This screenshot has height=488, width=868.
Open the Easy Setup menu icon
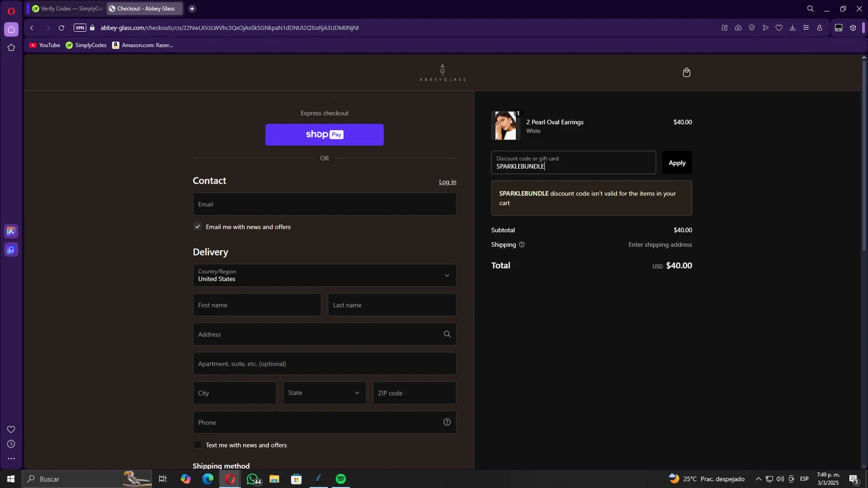point(806,28)
